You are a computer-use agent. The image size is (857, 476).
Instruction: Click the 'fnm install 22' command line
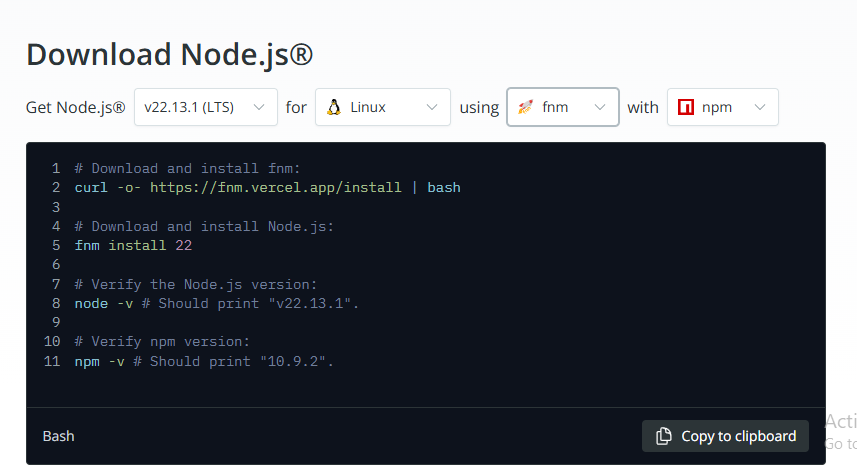[133, 245]
